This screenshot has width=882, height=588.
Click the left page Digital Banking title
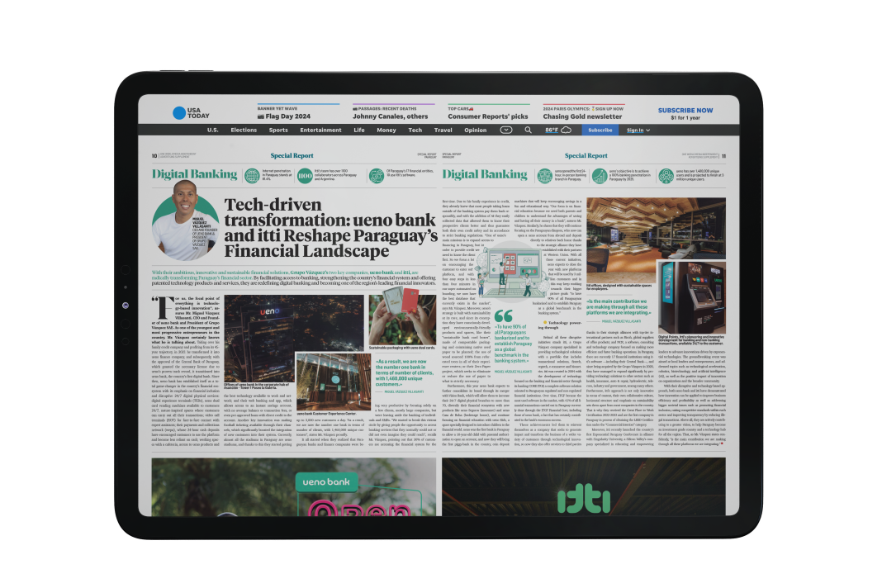coord(195,174)
